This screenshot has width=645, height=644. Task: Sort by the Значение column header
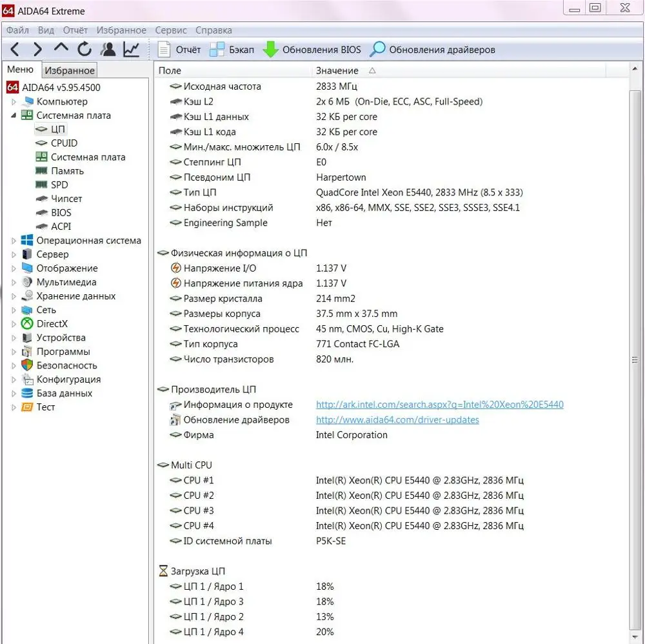[x=459, y=70]
